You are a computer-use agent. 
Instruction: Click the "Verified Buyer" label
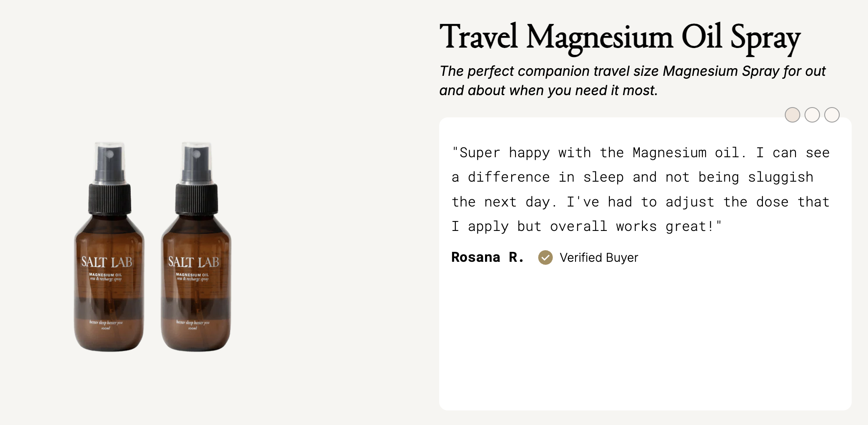[599, 257]
